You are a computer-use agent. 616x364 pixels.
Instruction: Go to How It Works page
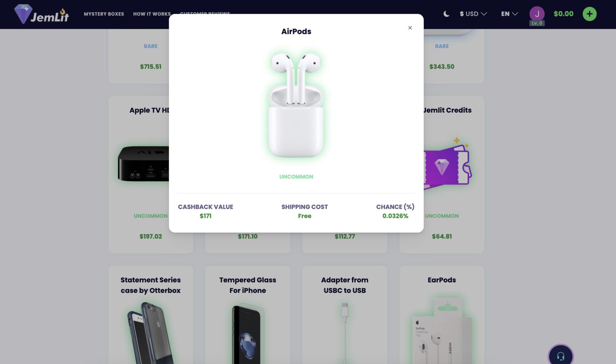pyautogui.click(x=152, y=14)
